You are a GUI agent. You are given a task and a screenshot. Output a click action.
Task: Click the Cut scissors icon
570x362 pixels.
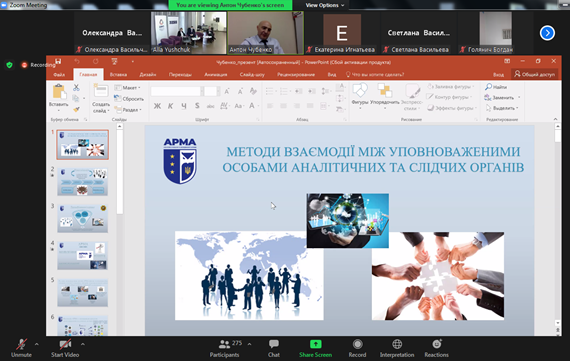click(x=76, y=87)
